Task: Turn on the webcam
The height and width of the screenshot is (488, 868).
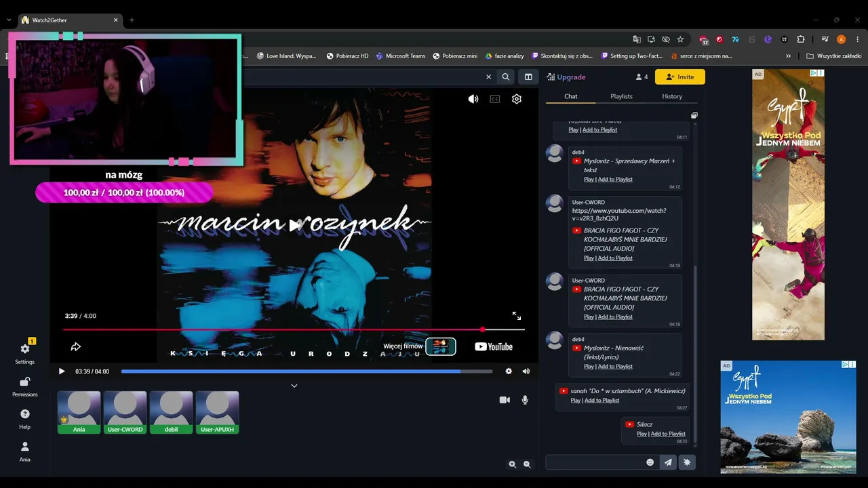Action: (x=505, y=400)
